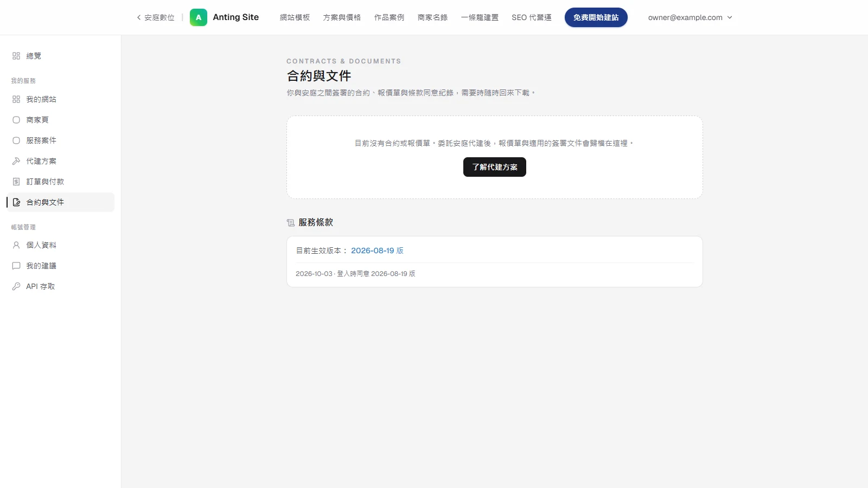Click the 總覽 grid icon in sidebar

point(16,56)
